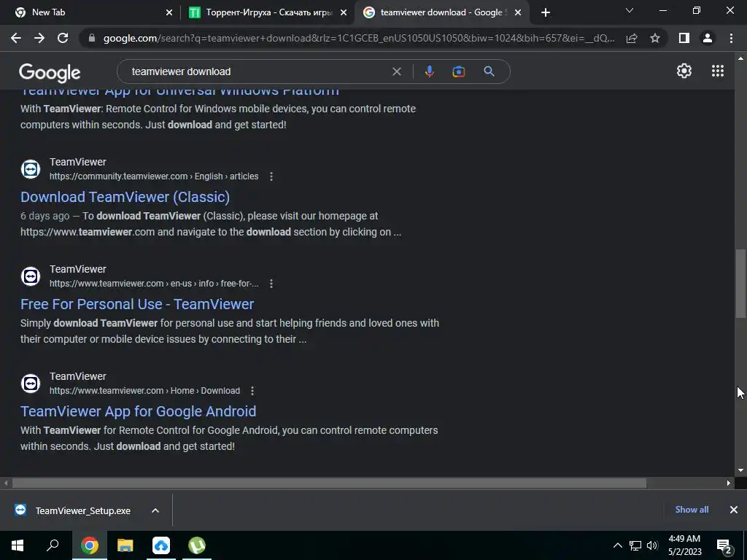
Task: Expand TeamViewer_Setup.exe download options
Action: point(155,510)
